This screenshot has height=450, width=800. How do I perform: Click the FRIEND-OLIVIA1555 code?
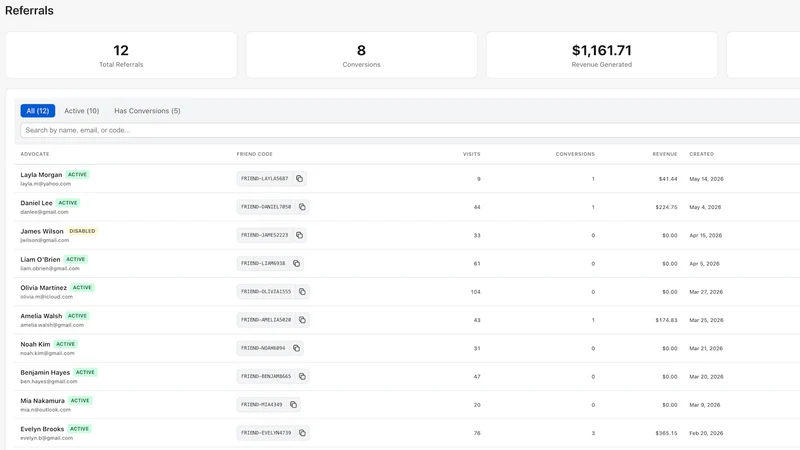click(x=266, y=291)
